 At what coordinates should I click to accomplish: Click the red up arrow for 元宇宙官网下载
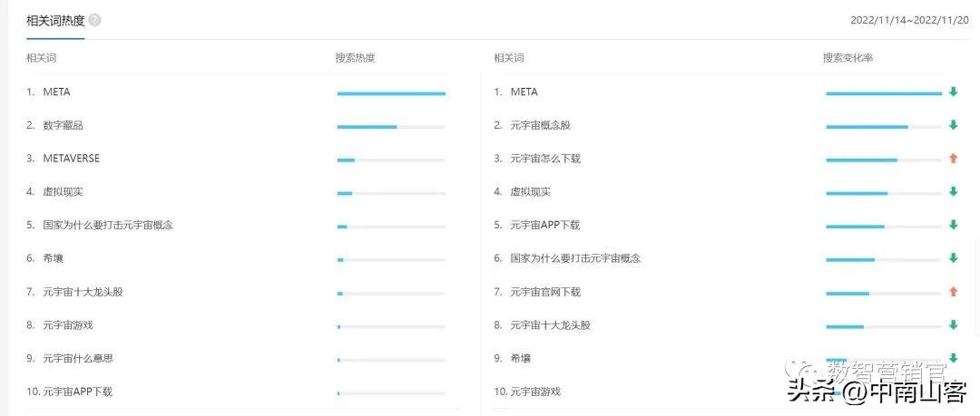pyautogui.click(x=953, y=292)
